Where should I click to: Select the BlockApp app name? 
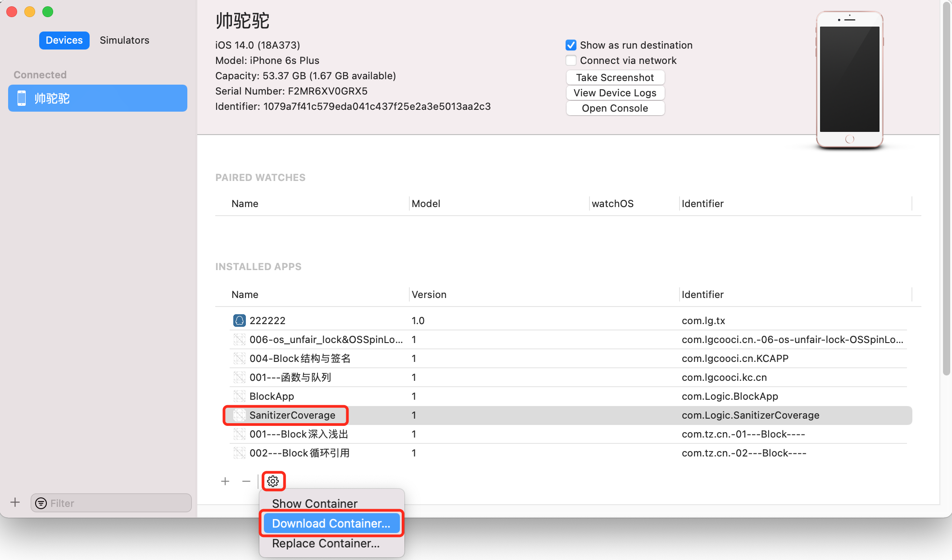[x=272, y=396]
